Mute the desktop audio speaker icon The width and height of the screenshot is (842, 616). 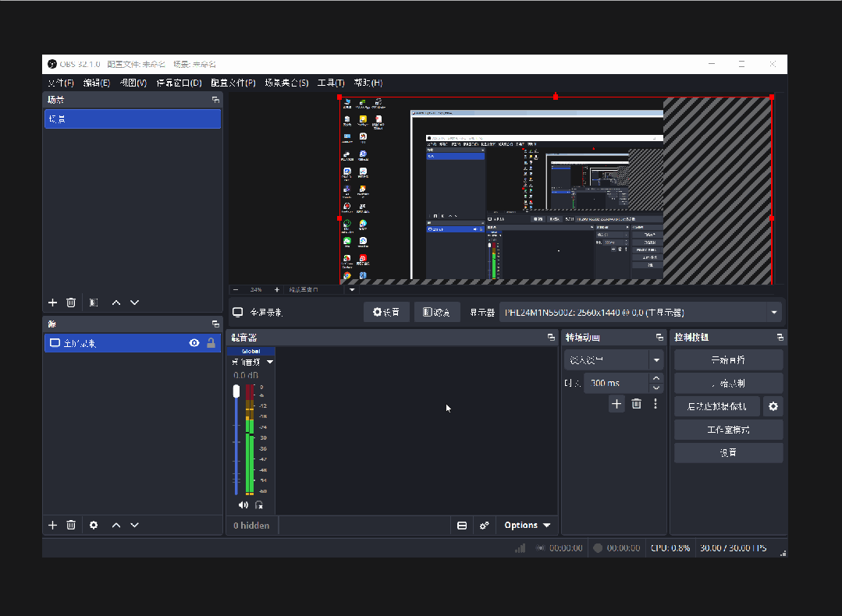coord(243,504)
